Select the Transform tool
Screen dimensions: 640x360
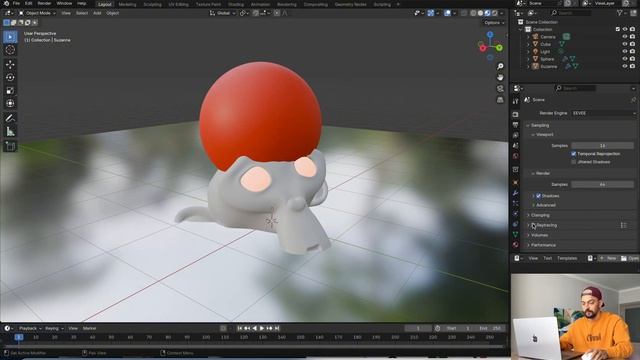point(10,103)
